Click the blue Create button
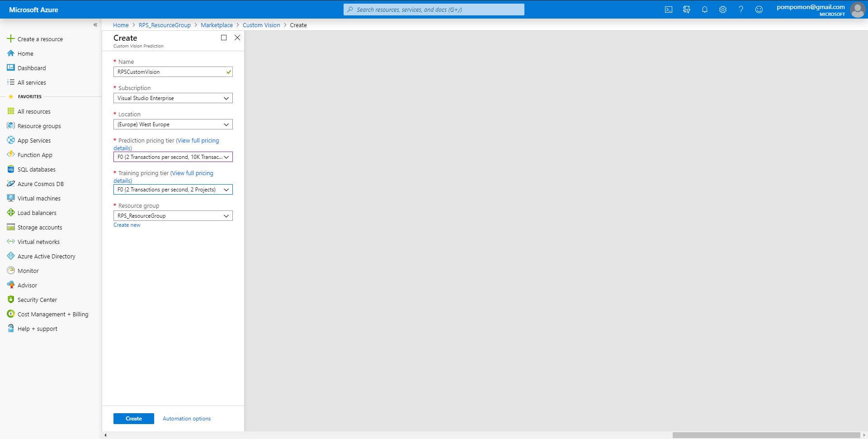Screen dimensions: 868x439 point(134,419)
